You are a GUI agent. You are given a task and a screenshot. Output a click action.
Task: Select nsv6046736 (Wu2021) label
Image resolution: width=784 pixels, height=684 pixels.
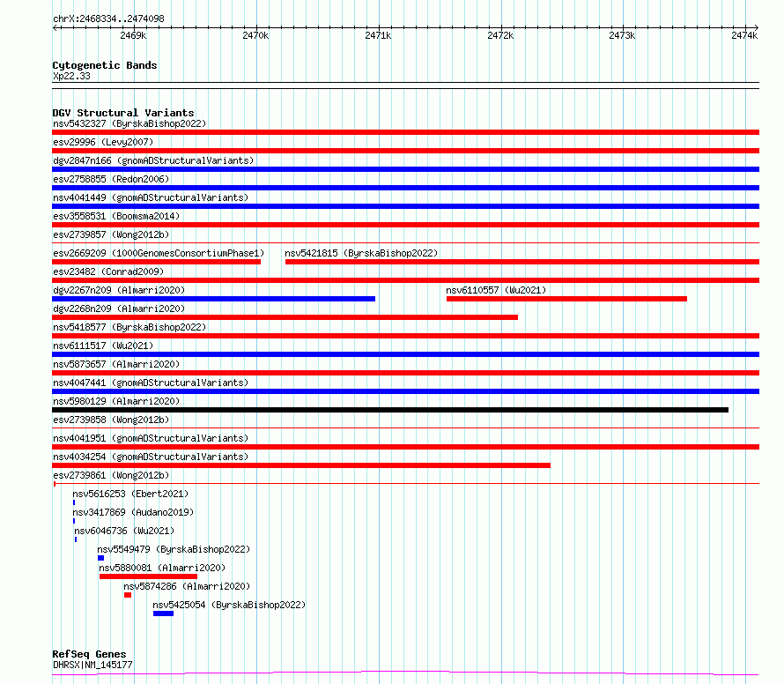pos(124,531)
